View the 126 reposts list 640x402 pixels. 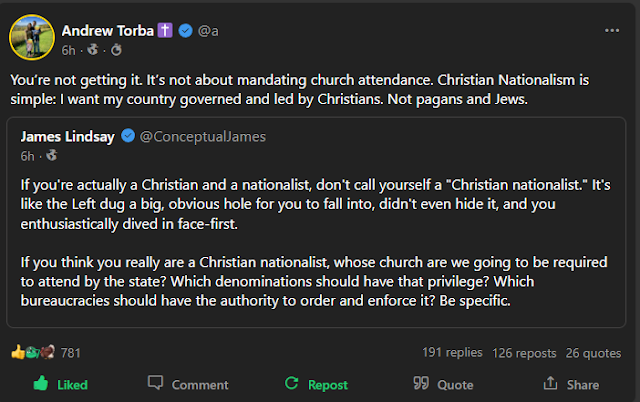522,352
